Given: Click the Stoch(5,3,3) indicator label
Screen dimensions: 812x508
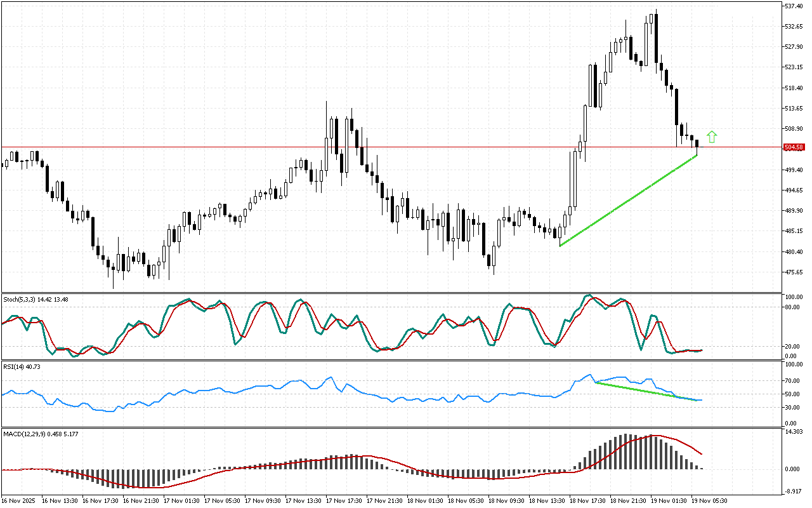Looking at the screenshot, I should [x=20, y=299].
